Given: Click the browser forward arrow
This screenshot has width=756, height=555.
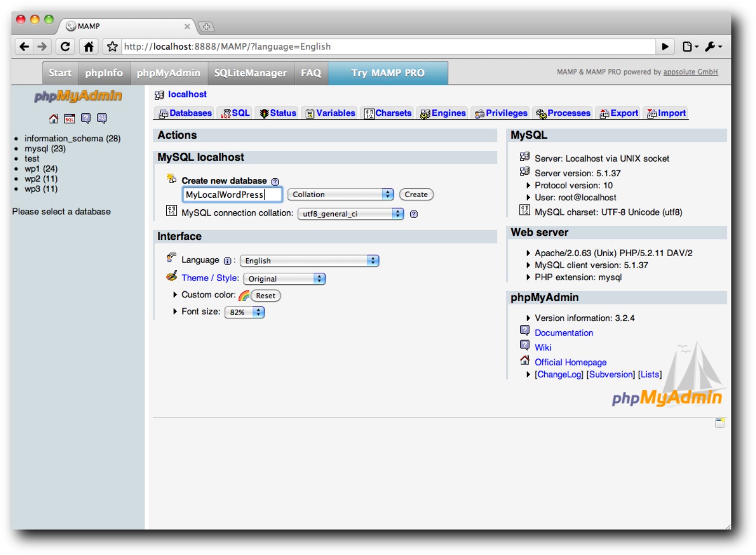Looking at the screenshot, I should 42,47.
